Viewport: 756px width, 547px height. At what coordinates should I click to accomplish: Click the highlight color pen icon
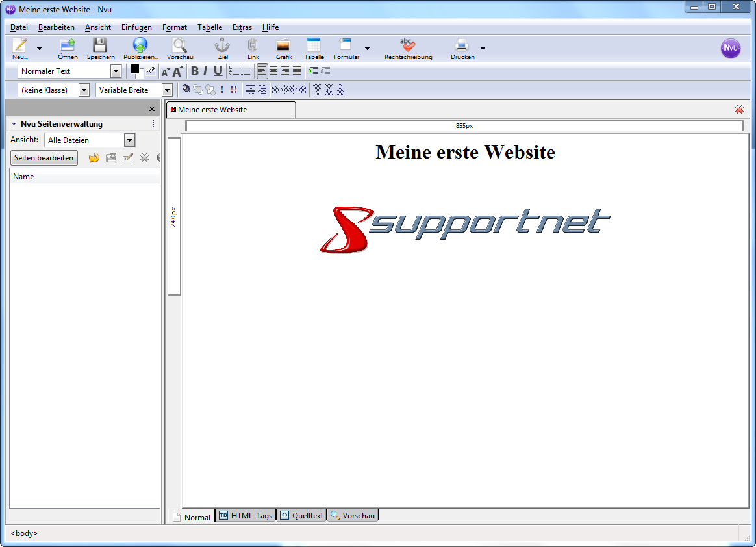pyautogui.click(x=151, y=71)
